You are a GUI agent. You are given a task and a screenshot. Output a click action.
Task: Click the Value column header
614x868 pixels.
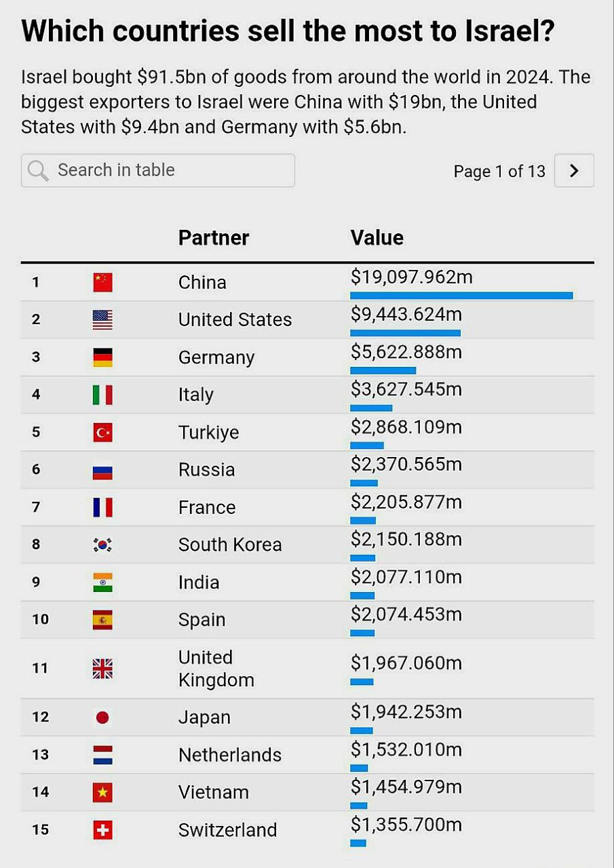377,238
